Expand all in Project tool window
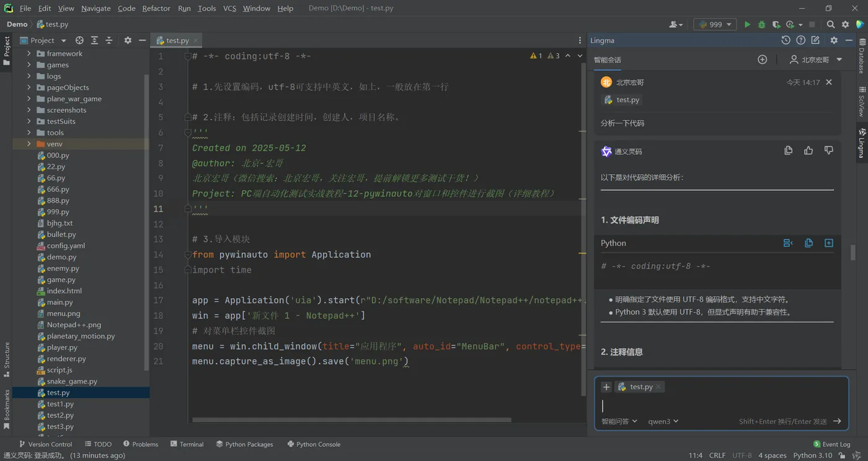The height and width of the screenshot is (461, 868). tap(94, 40)
